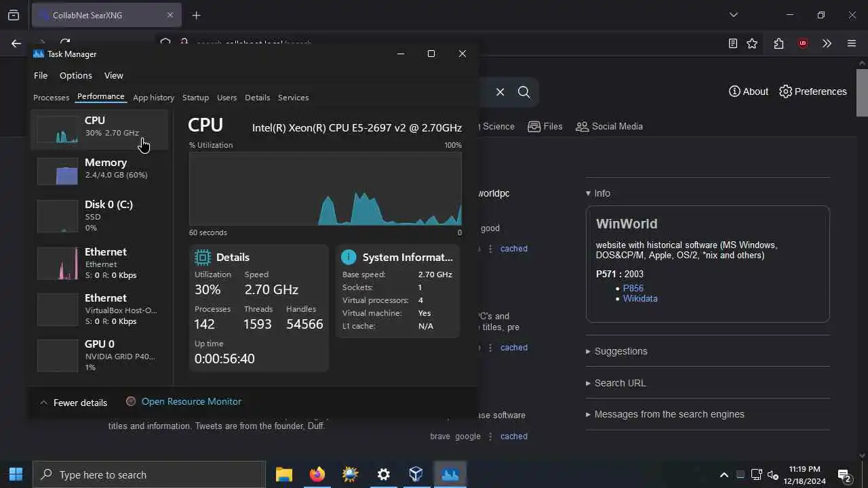
Task: Close the CollabNet SearXNG tab
Action: point(170,15)
